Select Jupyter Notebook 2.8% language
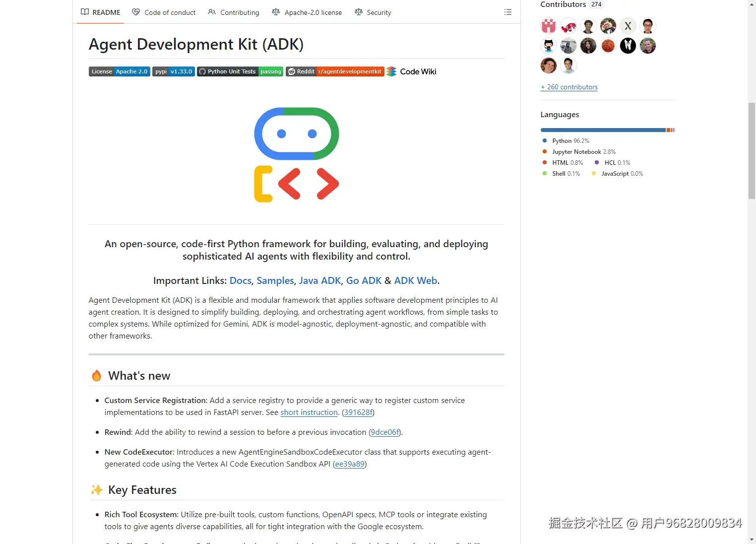756x544 pixels. tap(579, 152)
